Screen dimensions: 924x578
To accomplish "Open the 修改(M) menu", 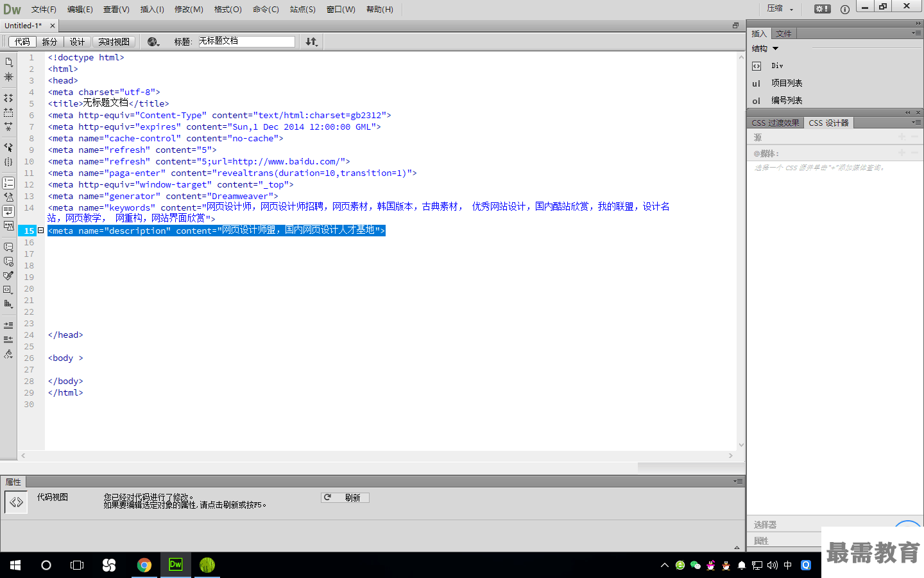I will [189, 9].
